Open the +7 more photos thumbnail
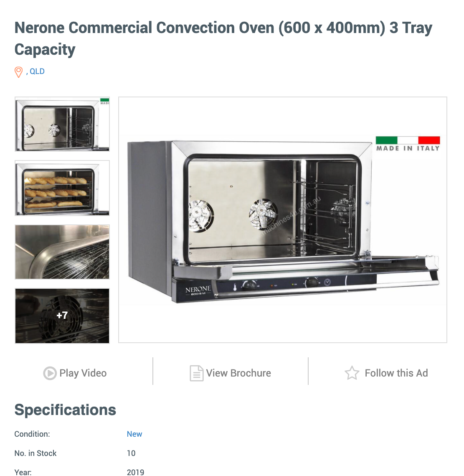The width and height of the screenshot is (464, 476). [x=62, y=316]
